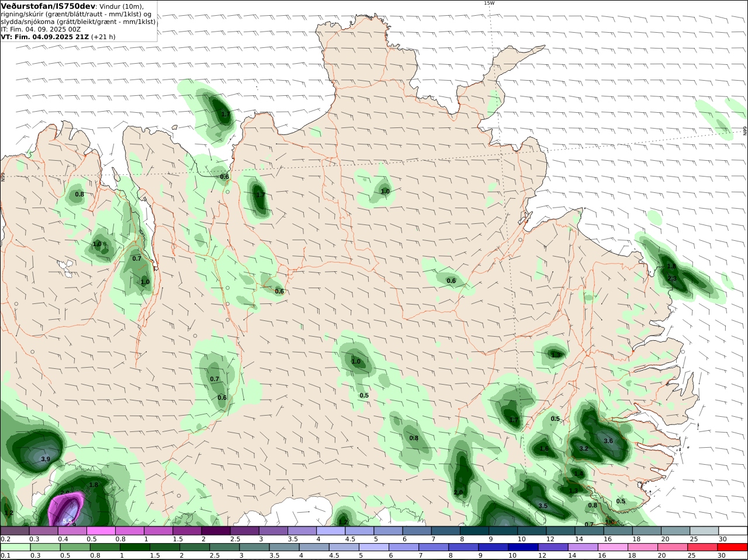Click red rain legend swatch after 30

click(733, 547)
